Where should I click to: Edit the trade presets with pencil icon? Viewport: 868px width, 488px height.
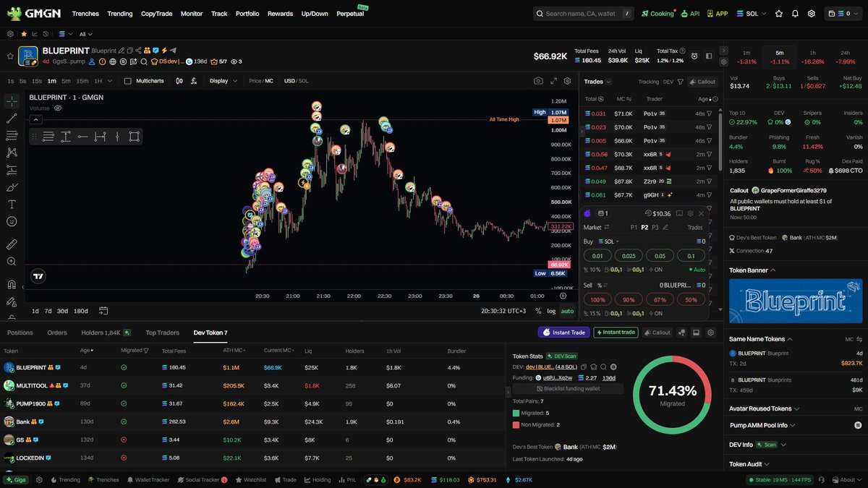[x=665, y=227]
